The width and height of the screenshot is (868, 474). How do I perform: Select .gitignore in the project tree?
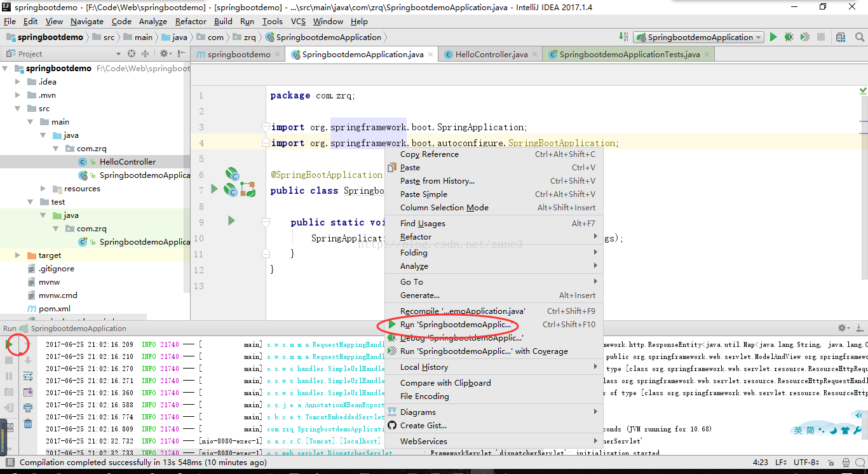[x=56, y=268]
